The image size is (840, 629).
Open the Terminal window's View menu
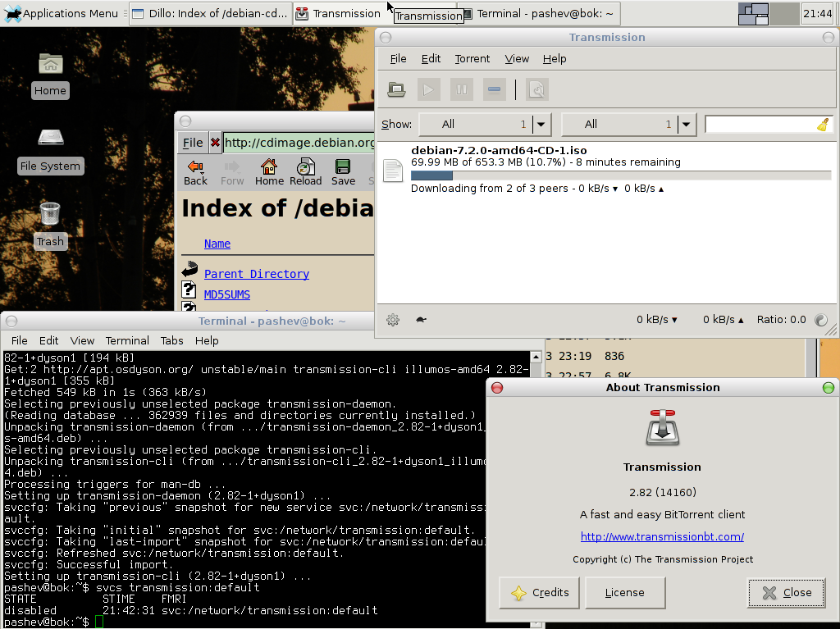click(x=82, y=341)
